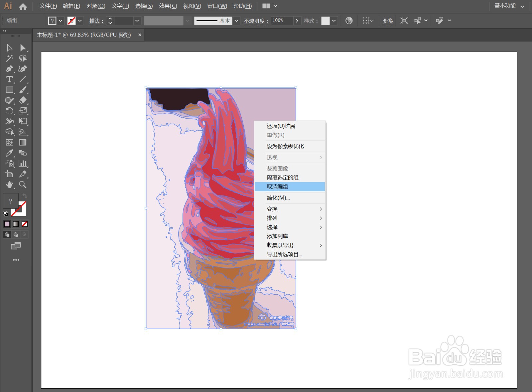Click 还原(U)扩展 in context menu
532x392 pixels.
pos(290,126)
